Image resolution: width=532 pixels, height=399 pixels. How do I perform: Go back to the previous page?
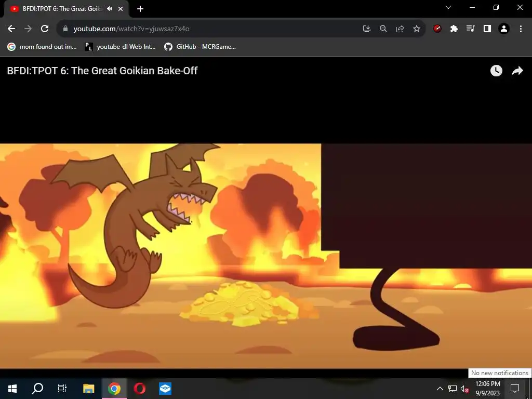click(11, 29)
